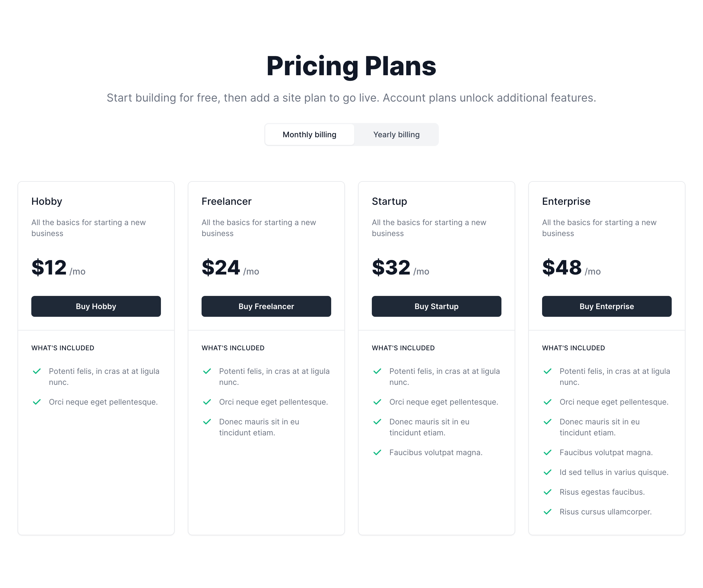The height and width of the screenshot is (588, 703).
Task: Click checkmark beside Freelancer's Donec mauris item
Action: 207,422
